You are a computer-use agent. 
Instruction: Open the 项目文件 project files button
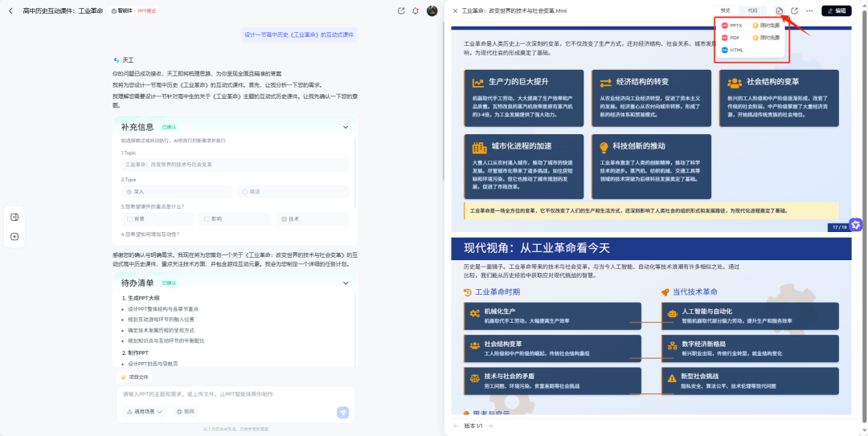pos(135,377)
